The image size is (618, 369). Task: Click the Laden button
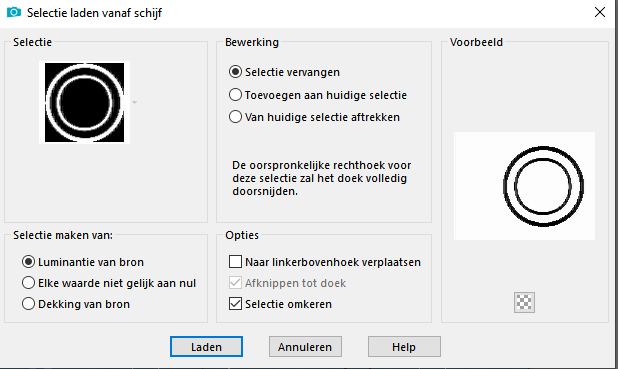point(206,347)
